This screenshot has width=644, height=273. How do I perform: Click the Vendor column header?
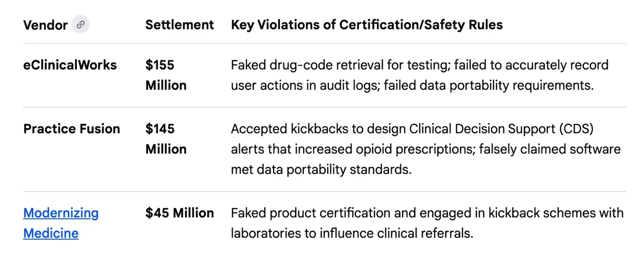pos(46,25)
